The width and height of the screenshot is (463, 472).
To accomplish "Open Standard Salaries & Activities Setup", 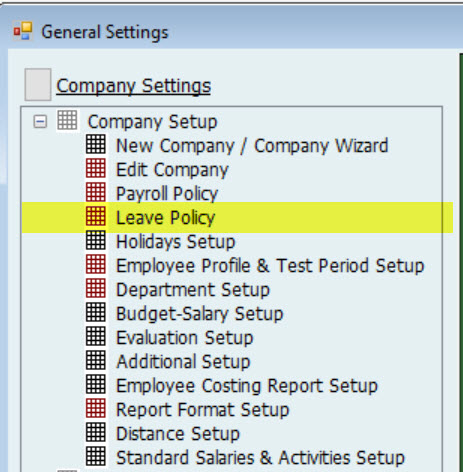I will tap(260, 458).
